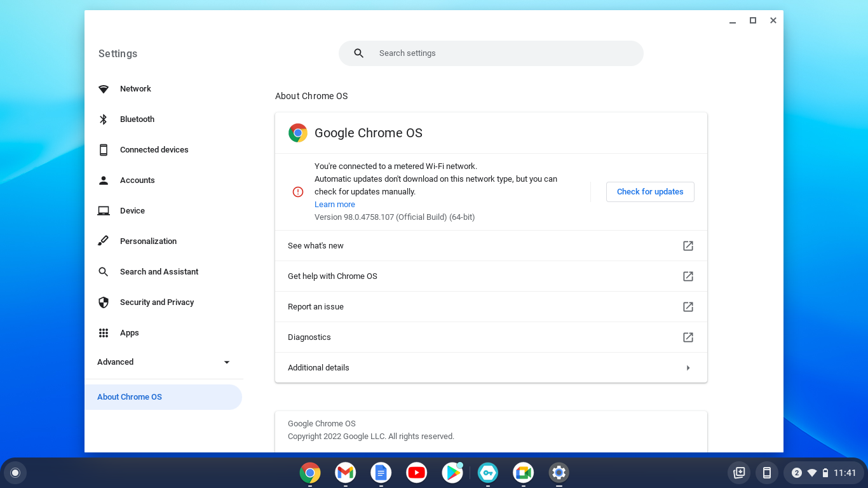Open external link icon for See what's new

pyautogui.click(x=688, y=246)
